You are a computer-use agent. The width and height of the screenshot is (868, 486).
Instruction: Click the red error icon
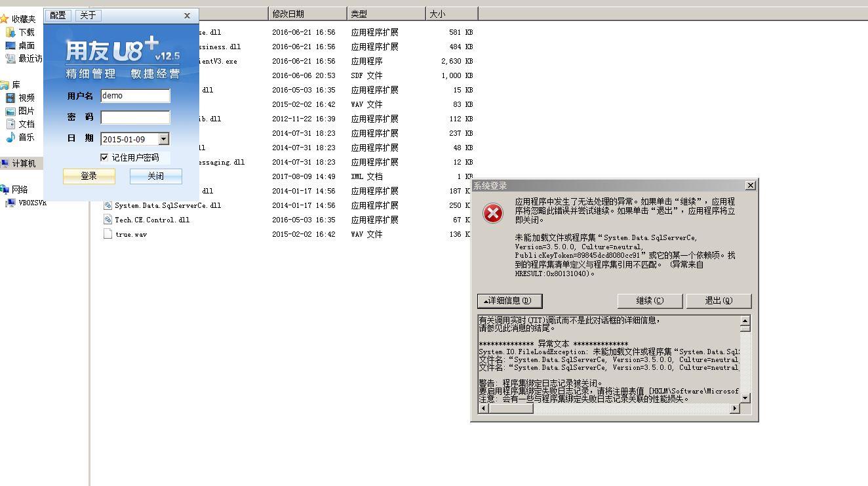(493, 213)
